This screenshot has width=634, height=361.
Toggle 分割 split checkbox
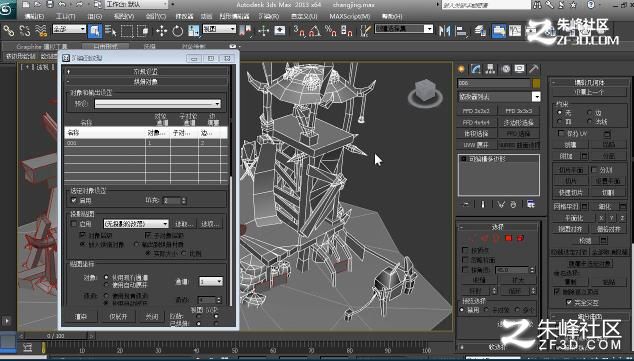click(594, 169)
